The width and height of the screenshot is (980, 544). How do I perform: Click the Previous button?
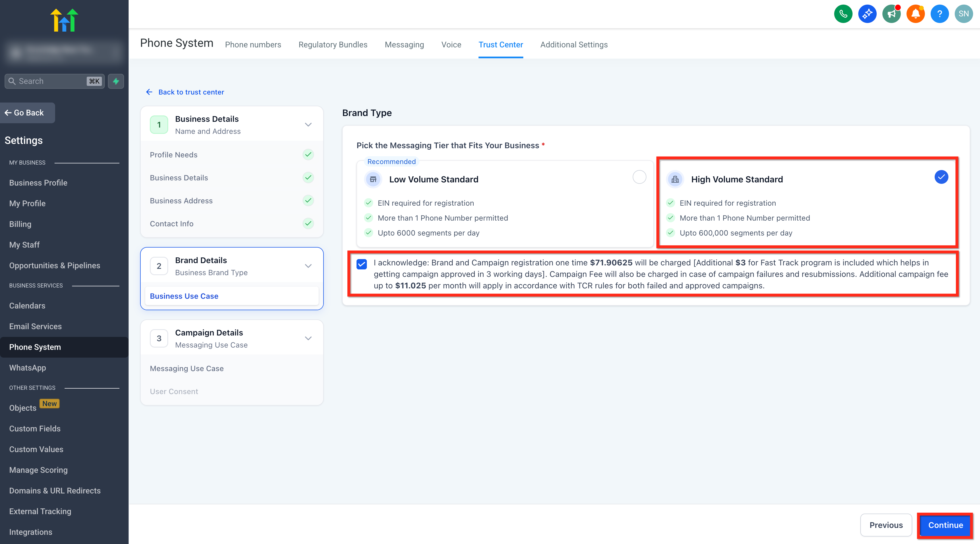click(886, 525)
